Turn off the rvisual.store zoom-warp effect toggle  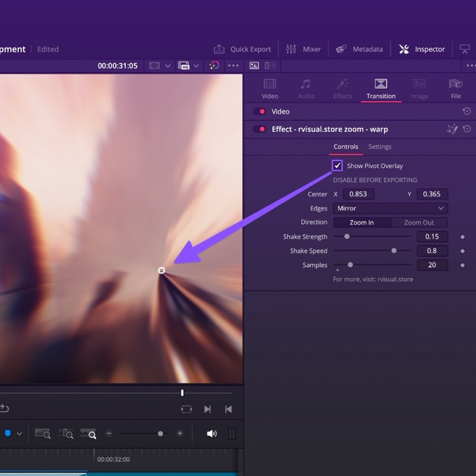click(260, 129)
